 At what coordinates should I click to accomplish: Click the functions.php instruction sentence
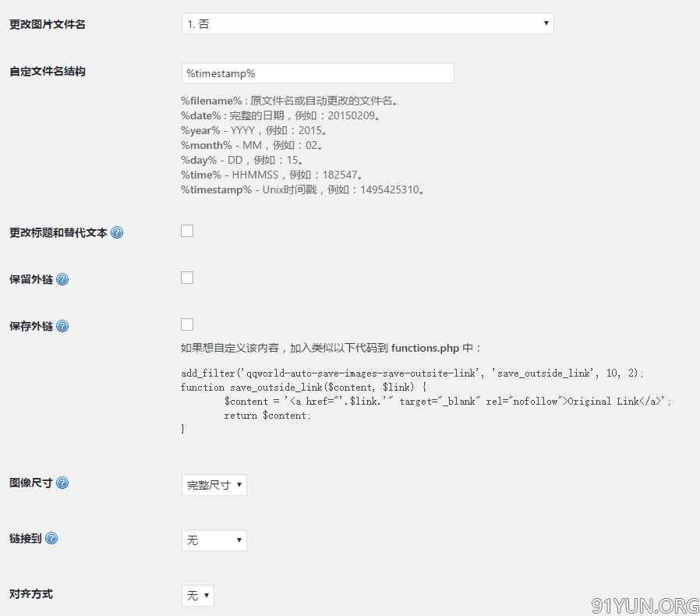[x=331, y=348]
